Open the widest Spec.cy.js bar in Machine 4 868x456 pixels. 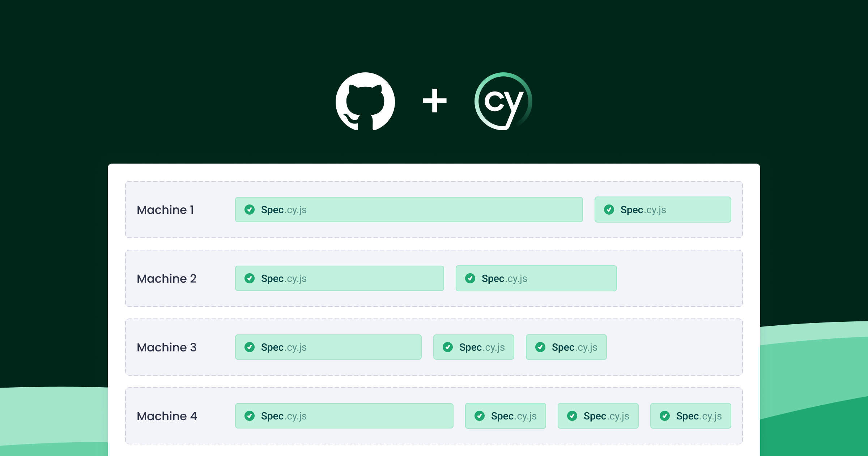point(344,416)
